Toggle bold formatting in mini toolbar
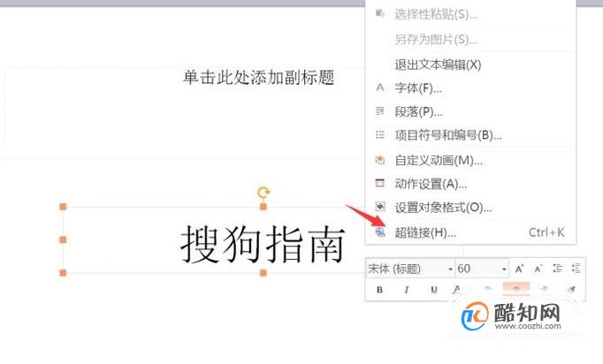This screenshot has width=603, height=364. [x=379, y=290]
